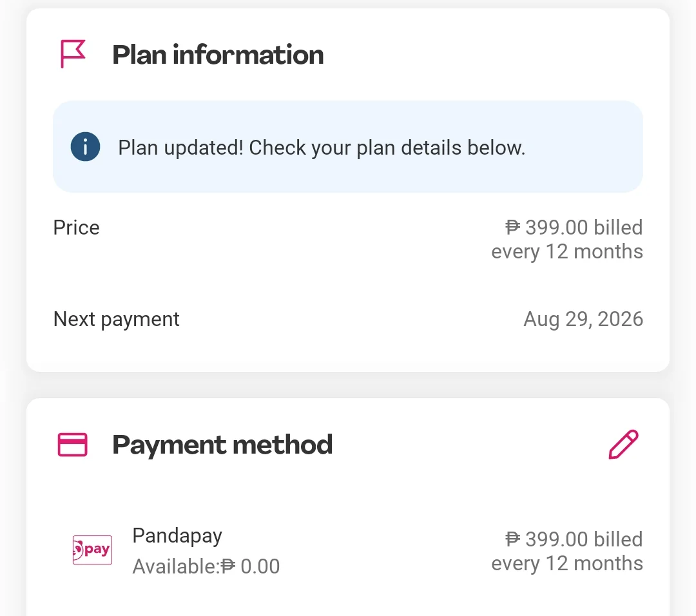Click the Payment method heading
696x616 pixels.
(x=222, y=445)
